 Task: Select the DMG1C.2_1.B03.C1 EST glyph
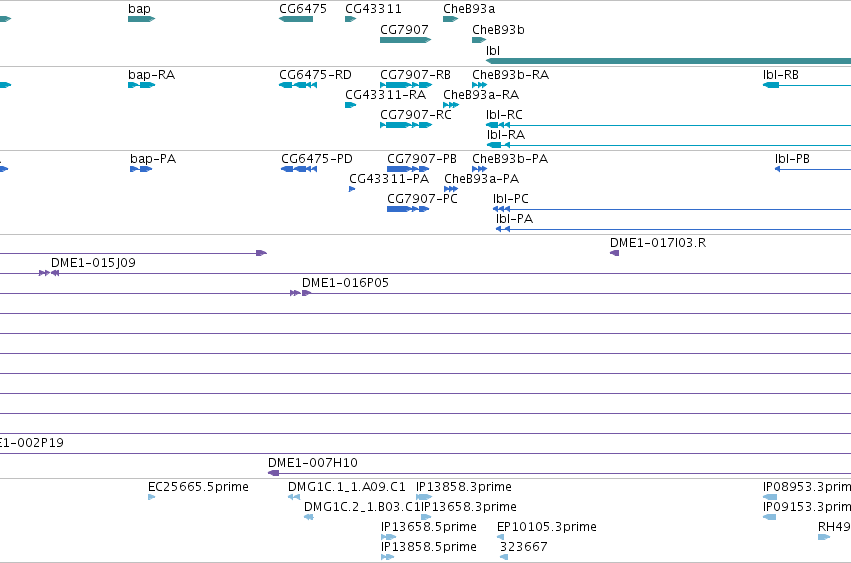(x=309, y=517)
